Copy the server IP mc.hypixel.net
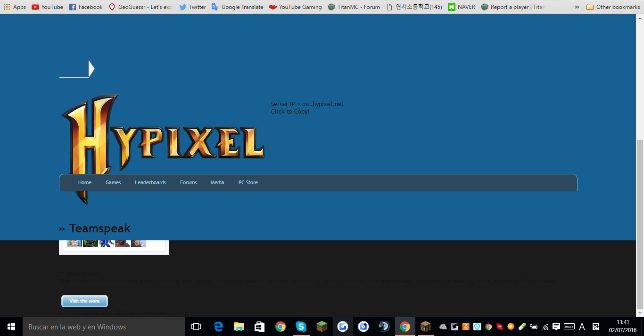This screenshot has height=336, width=644. point(307,107)
